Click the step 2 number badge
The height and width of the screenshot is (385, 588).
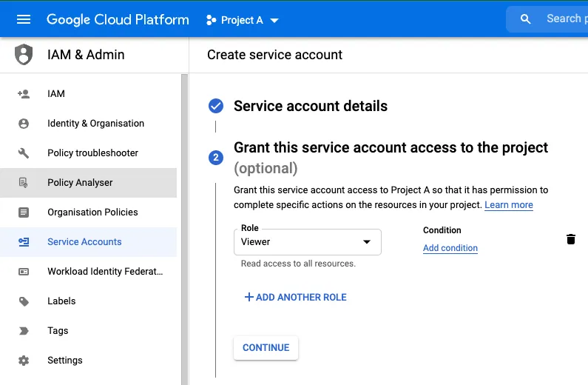click(216, 157)
